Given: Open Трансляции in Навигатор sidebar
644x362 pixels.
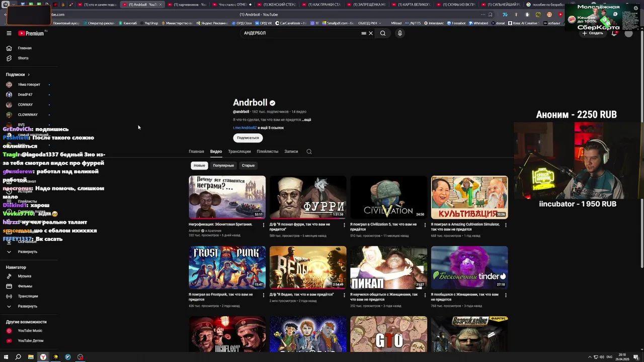Looking at the screenshot, I should (x=27, y=296).
